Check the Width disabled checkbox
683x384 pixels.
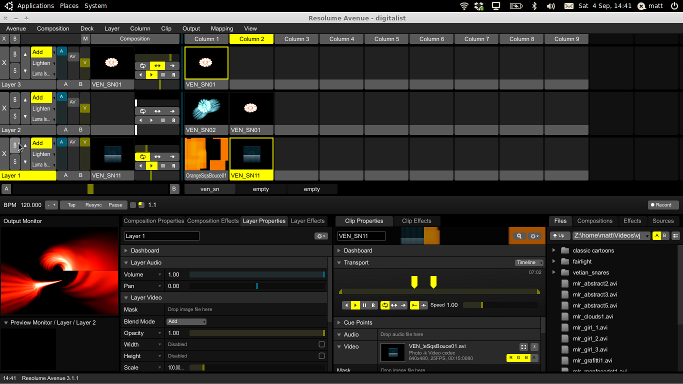321,344
